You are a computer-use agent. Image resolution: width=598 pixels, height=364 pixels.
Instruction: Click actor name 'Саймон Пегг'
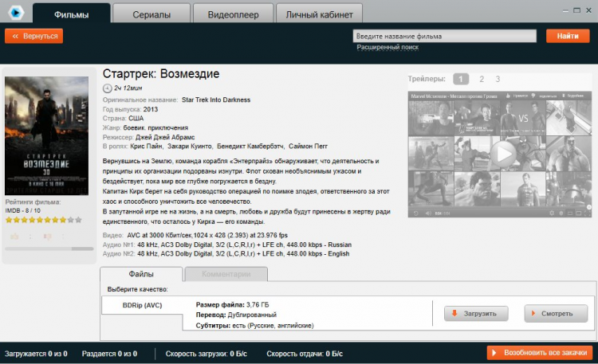click(308, 147)
